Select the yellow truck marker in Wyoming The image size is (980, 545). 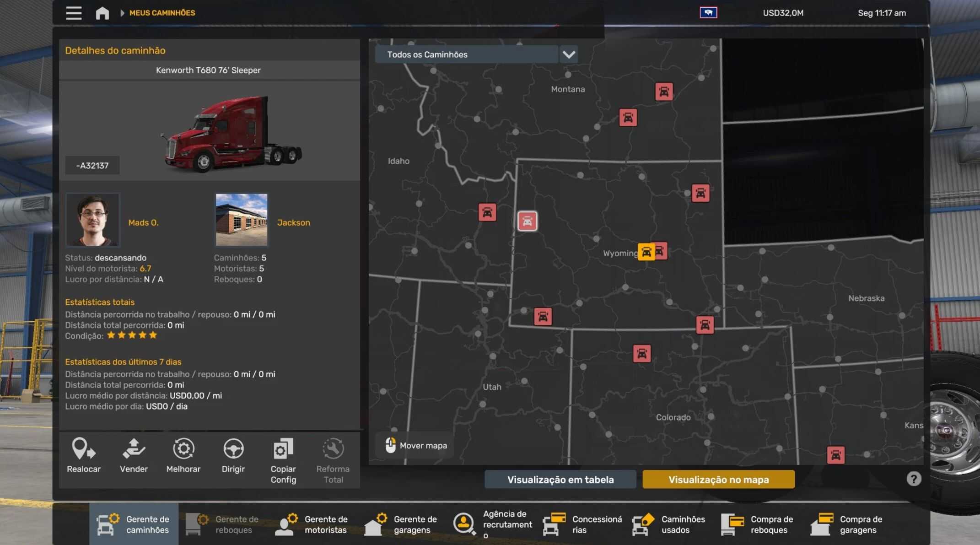coord(646,252)
